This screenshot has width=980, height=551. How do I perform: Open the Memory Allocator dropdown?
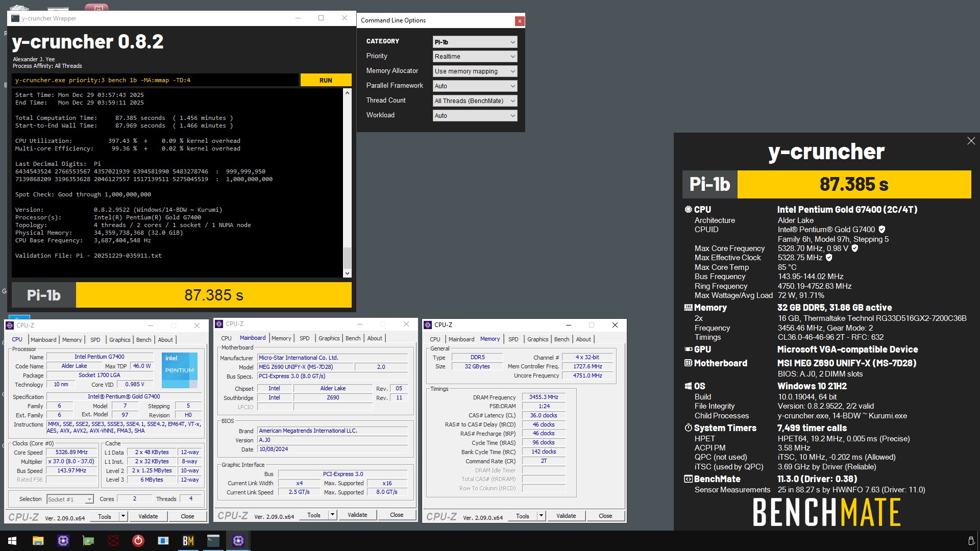click(475, 71)
